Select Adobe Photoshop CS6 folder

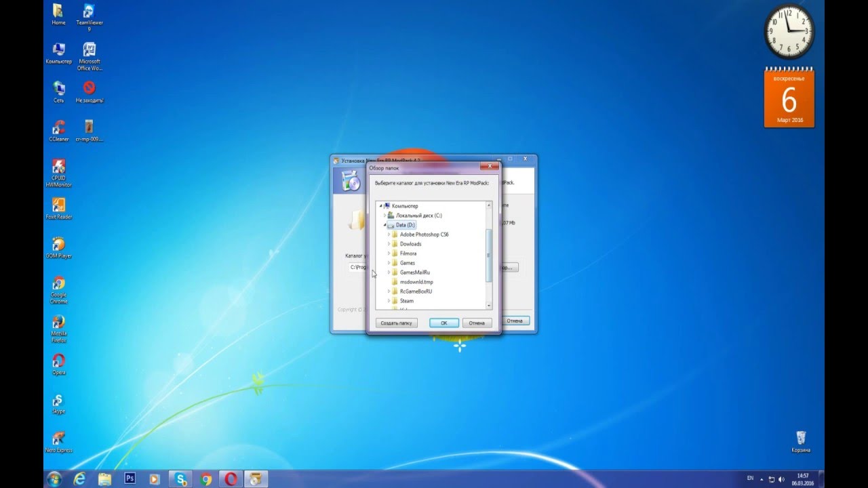[420, 234]
